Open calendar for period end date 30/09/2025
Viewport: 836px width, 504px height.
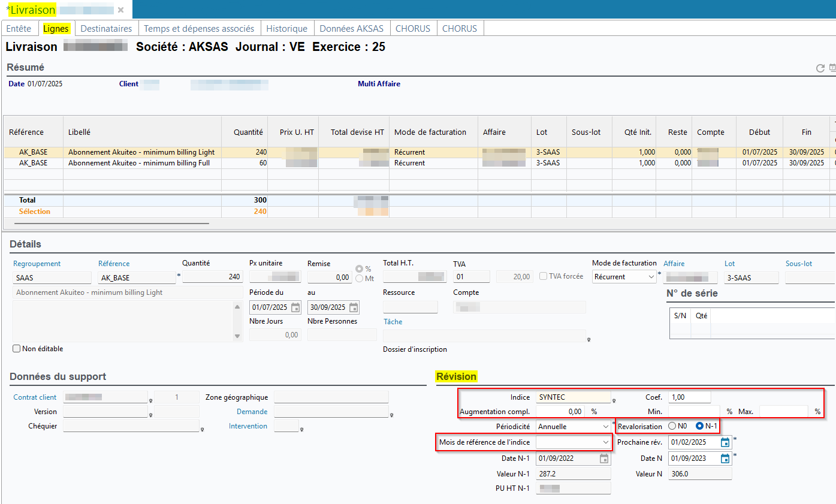click(354, 307)
